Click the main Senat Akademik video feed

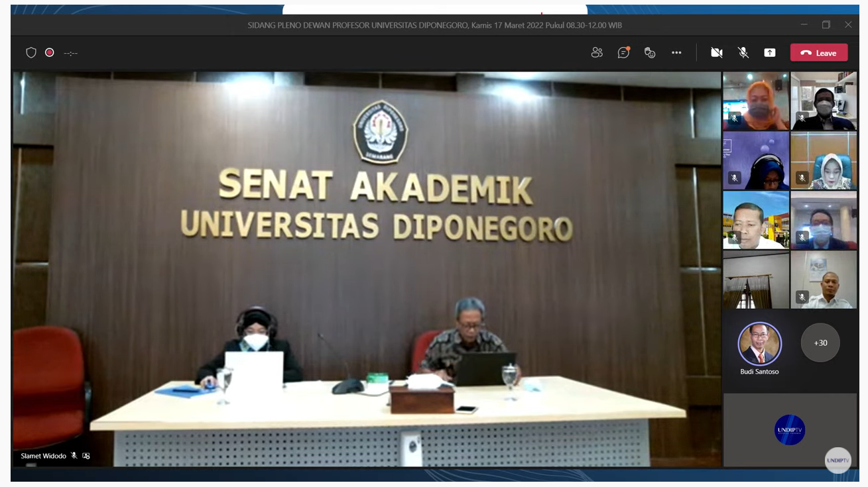click(x=366, y=265)
